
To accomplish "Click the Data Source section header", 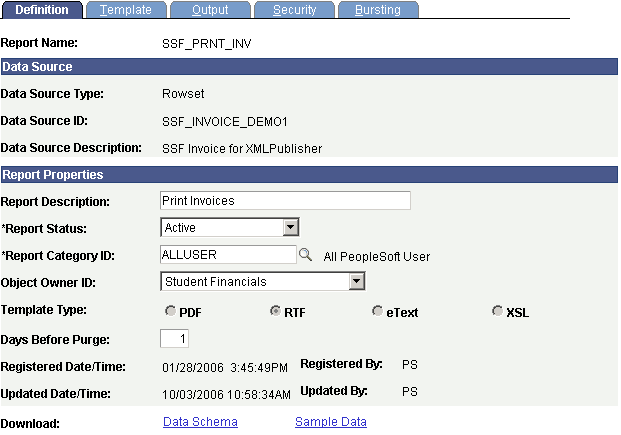I will click(x=309, y=67).
